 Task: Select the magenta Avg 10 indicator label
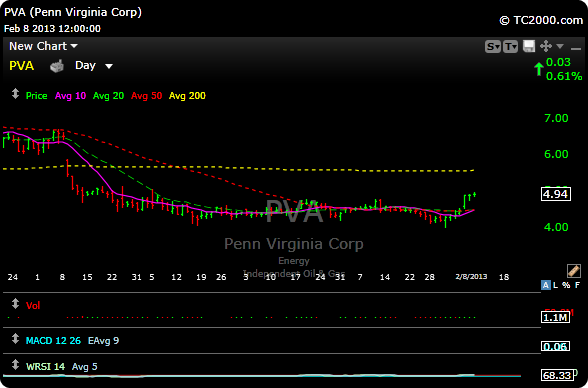coord(70,96)
